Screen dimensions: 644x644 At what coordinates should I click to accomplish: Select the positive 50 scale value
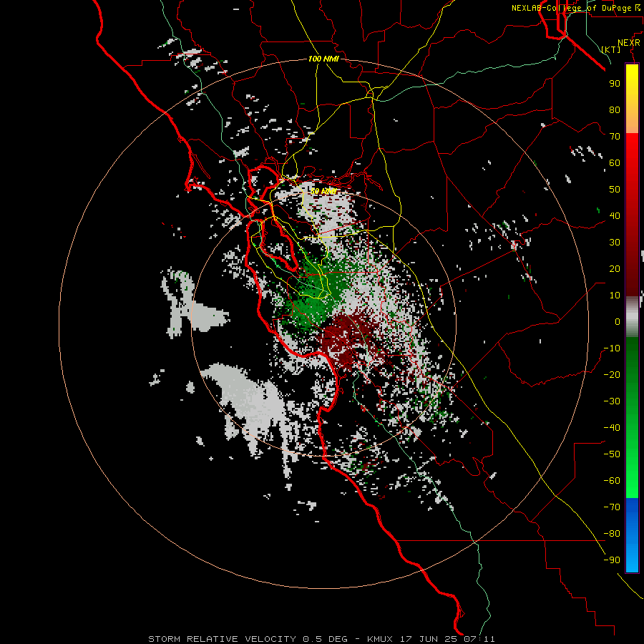coord(615,190)
